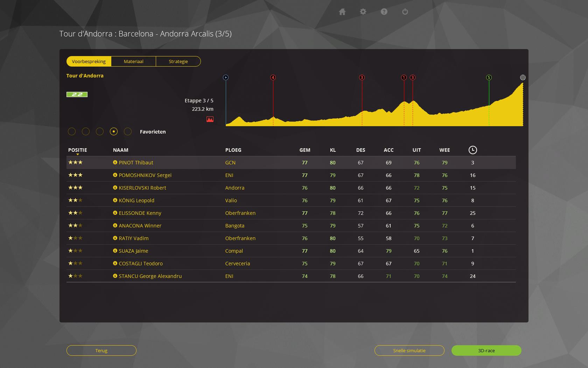
Task: Sort by the clock time column icon
Action: coord(472,150)
